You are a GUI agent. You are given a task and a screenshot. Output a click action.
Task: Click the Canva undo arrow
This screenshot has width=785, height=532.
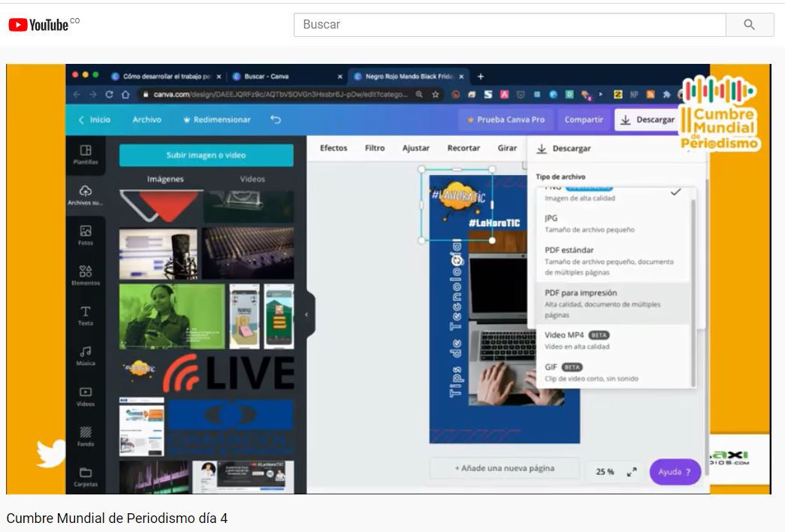pos(276,119)
